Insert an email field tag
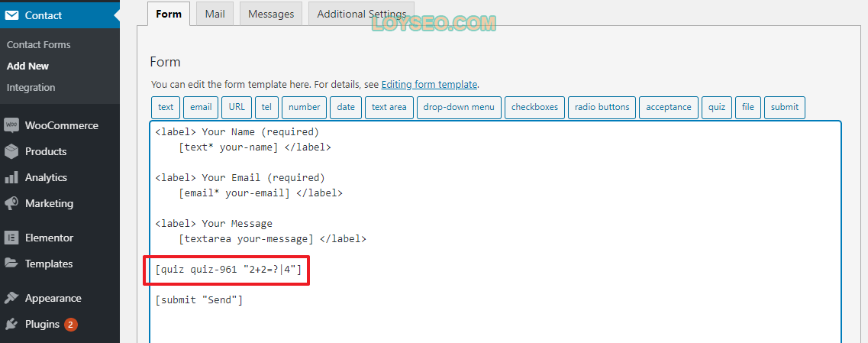This screenshot has width=868, height=343. (x=201, y=108)
